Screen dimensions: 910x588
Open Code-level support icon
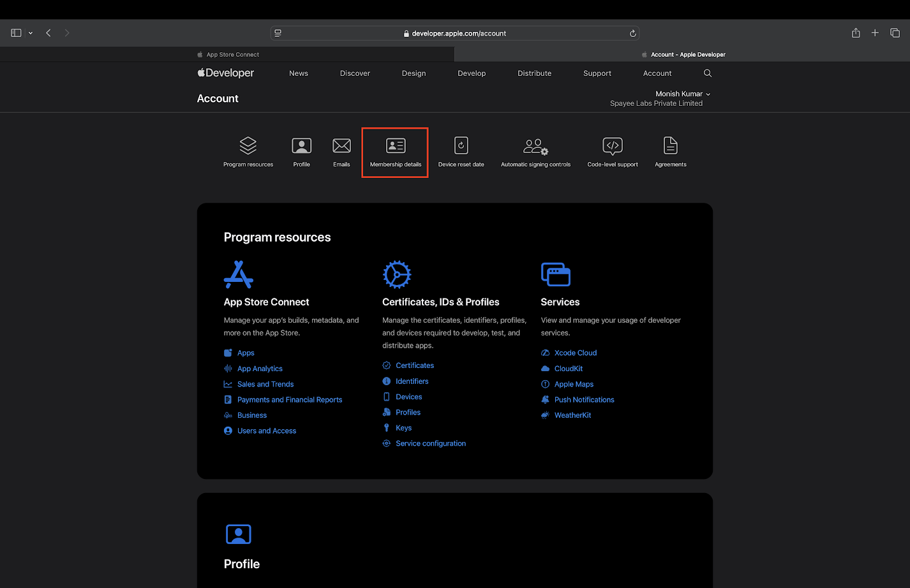[x=612, y=146]
